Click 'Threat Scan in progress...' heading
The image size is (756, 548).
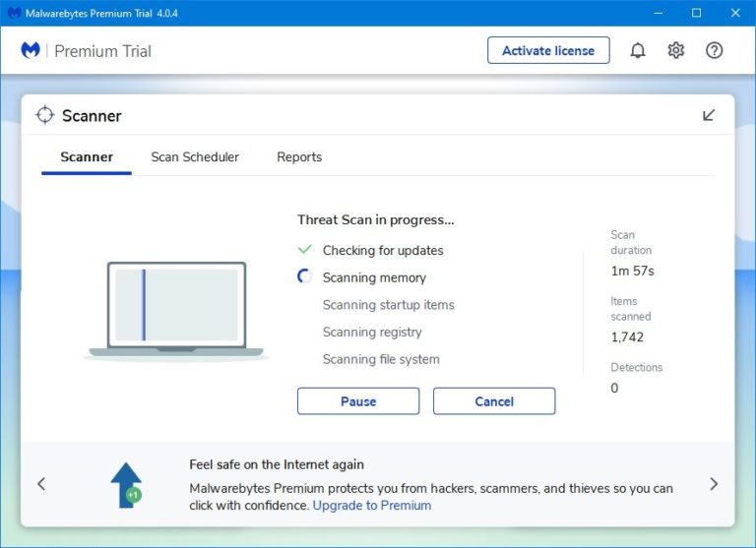point(376,219)
